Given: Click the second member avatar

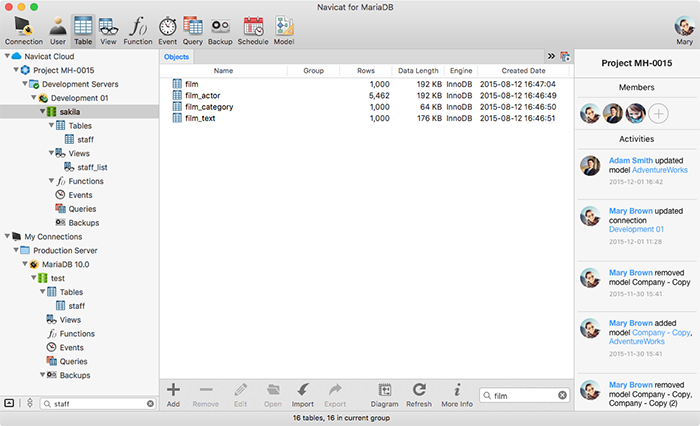Looking at the screenshot, I should (x=612, y=113).
